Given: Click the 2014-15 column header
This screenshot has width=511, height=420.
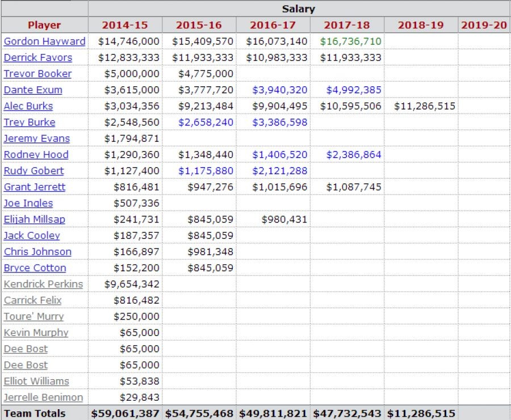Looking at the screenshot, I should tap(125, 25).
